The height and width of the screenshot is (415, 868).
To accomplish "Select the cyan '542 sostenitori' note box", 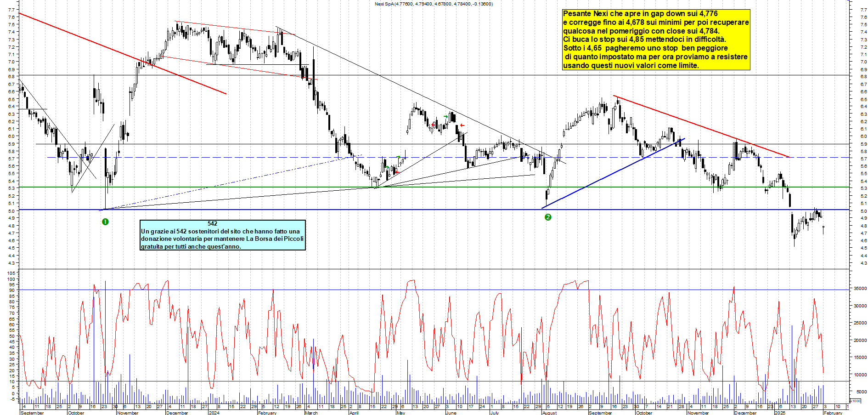I will (x=223, y=235).
